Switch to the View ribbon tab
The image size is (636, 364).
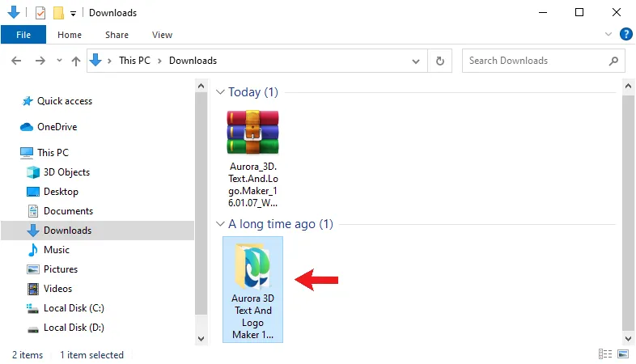click(x=163, y=35)
